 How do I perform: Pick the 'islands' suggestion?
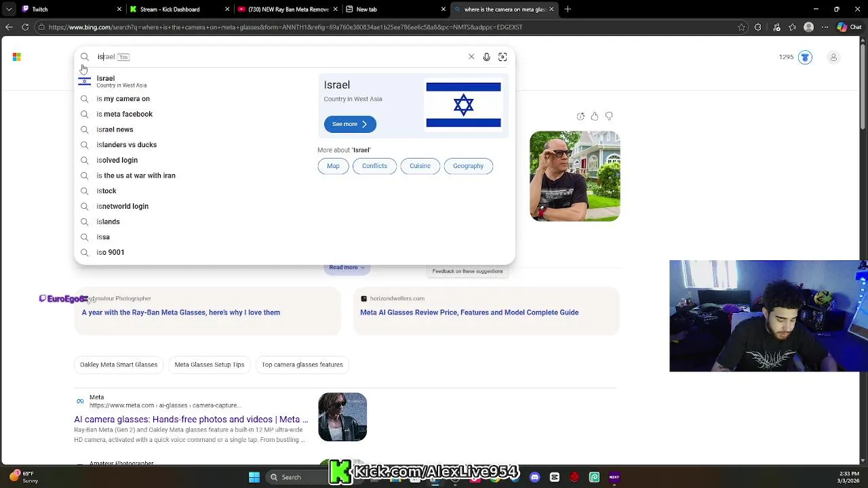[x=193, y=222]
